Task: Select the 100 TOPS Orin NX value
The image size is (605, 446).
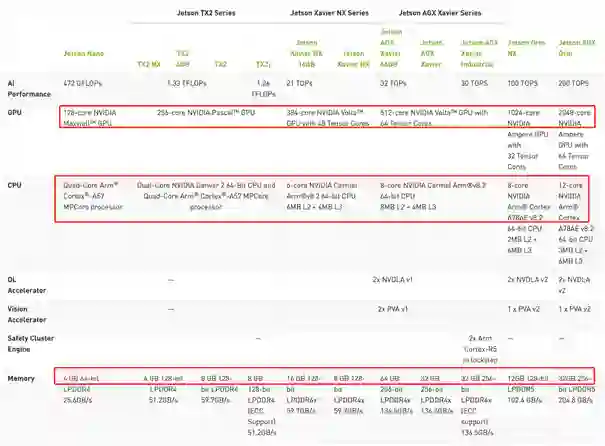Action: (522, 83)
